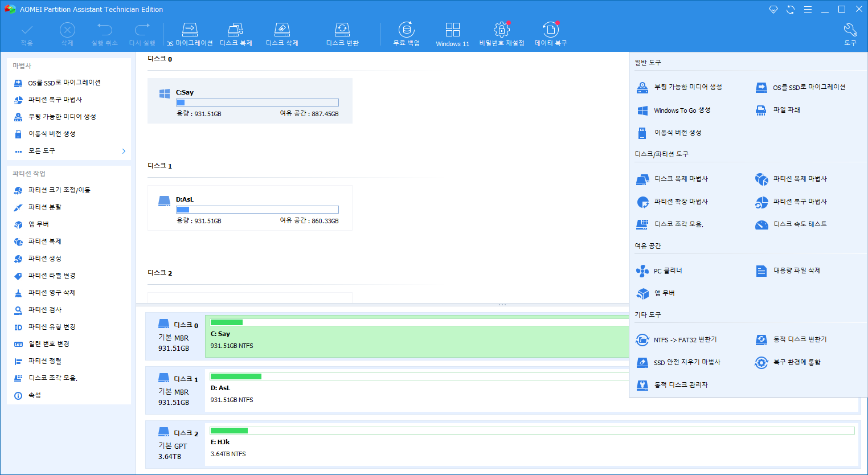Select SSD 안전 지우기 마법사
Viewport: 868px width, 475px height.
point(678,362)
